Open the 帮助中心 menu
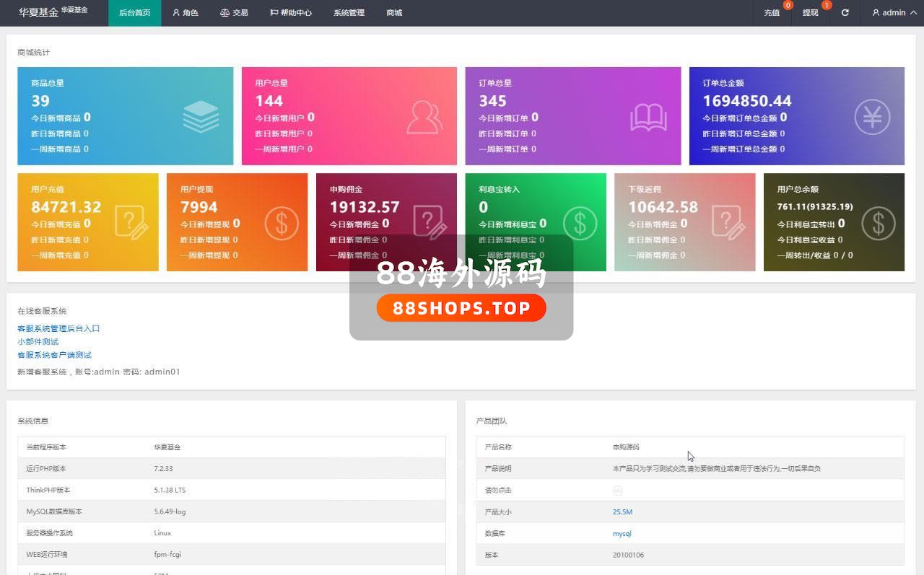The image size is (924, 575). [291, 12]
